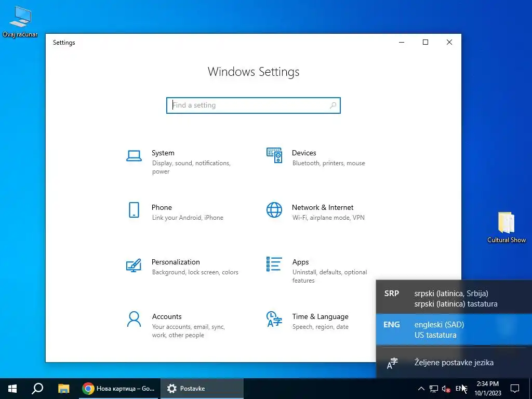Open Željene postavke jezika
This screenshot has height=399, width=532.
[454, 363]
